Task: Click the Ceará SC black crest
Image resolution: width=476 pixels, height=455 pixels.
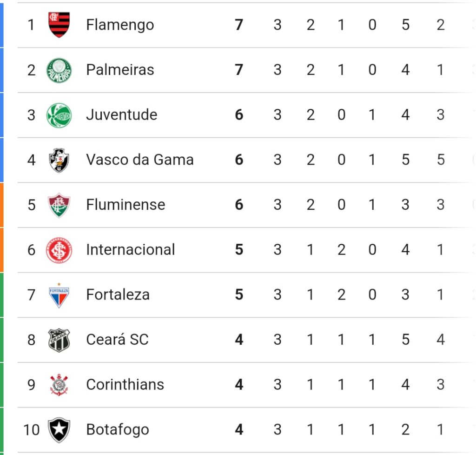Action: (59, 340)
